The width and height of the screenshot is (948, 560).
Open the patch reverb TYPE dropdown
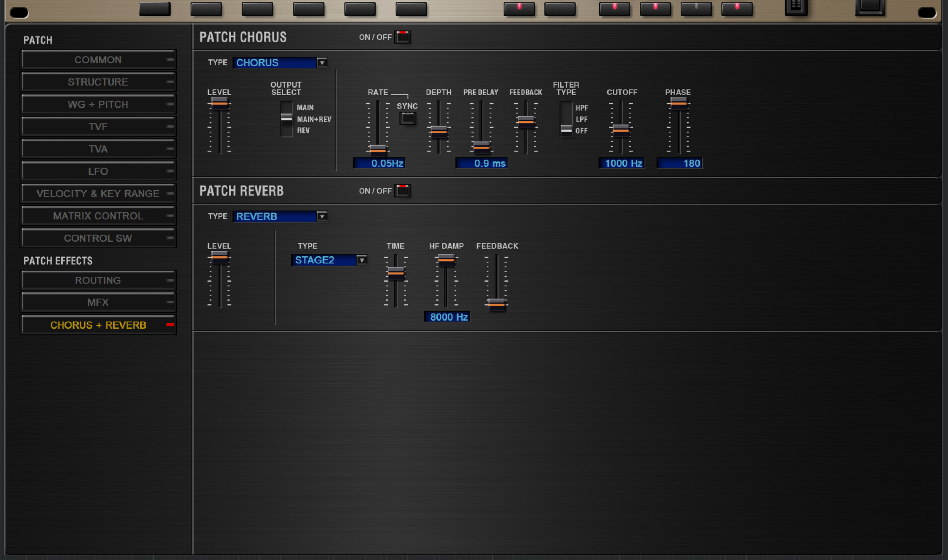322,216
